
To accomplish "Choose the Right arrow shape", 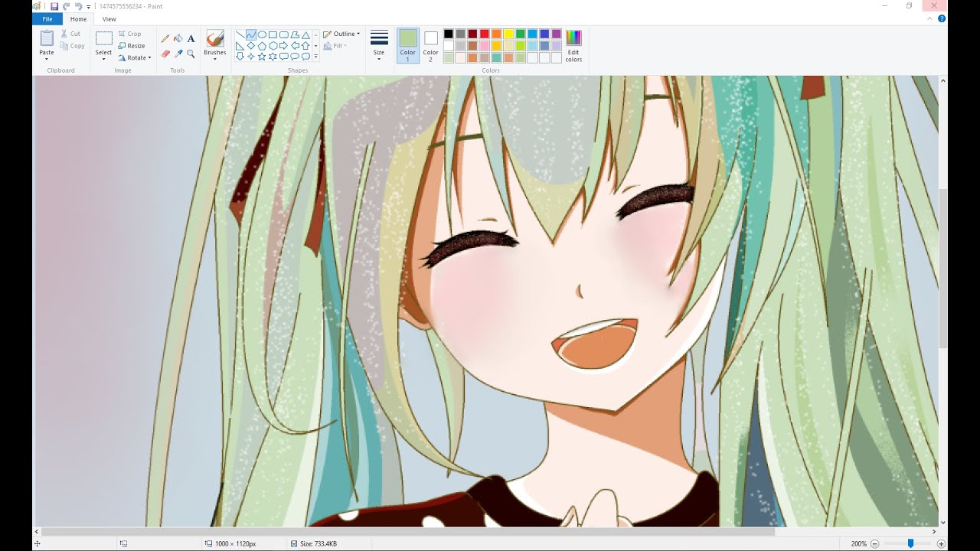I will point(284,46).
